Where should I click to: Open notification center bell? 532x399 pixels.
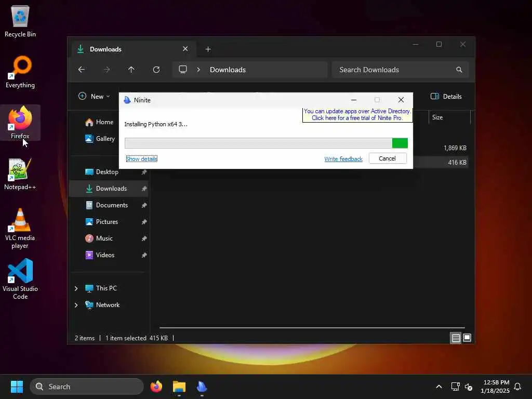517,387
